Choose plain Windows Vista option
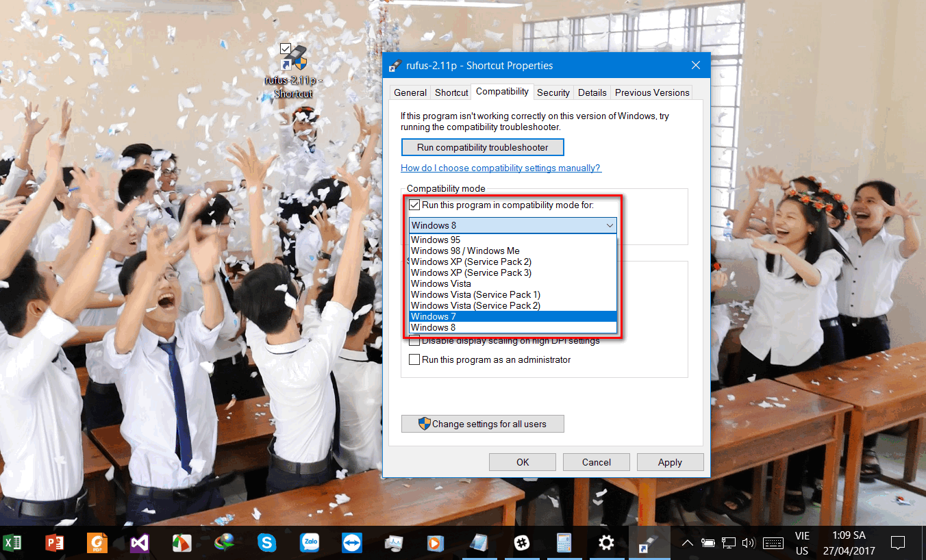 513,283
